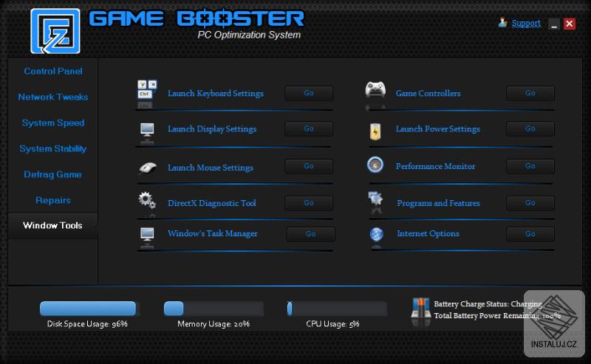The height and width of the screenshot is (364, 591).
Task: Click Battery Charge Status: Charging text
Action: [x=488, y=303]
